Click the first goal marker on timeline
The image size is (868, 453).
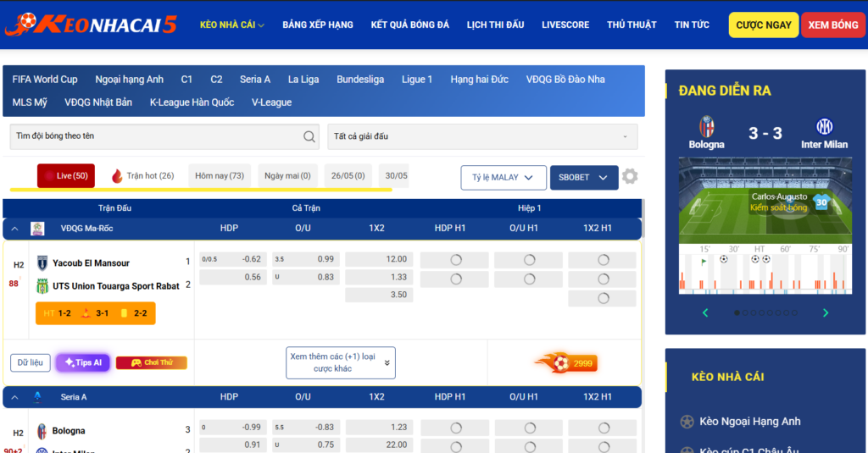(x=724, y=259)
